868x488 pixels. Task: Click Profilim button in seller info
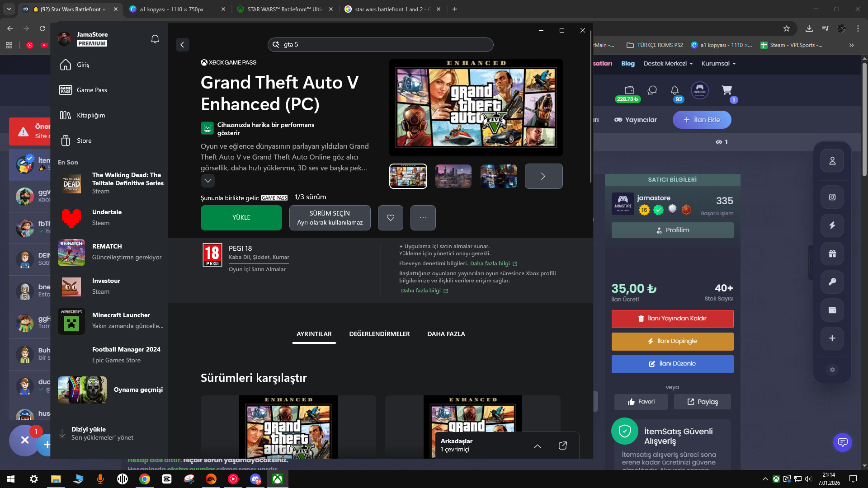[x=673, y=230]
